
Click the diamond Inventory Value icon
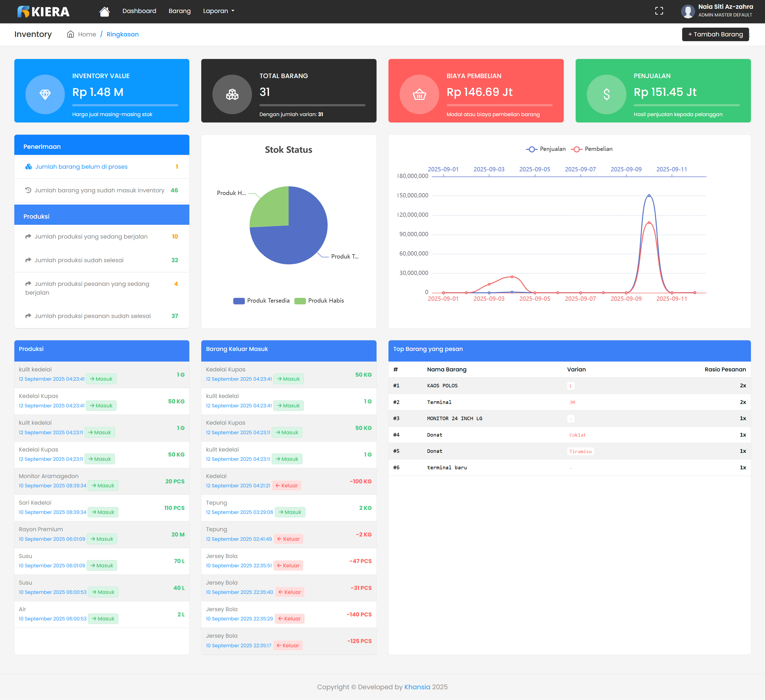tap(45, 94)
